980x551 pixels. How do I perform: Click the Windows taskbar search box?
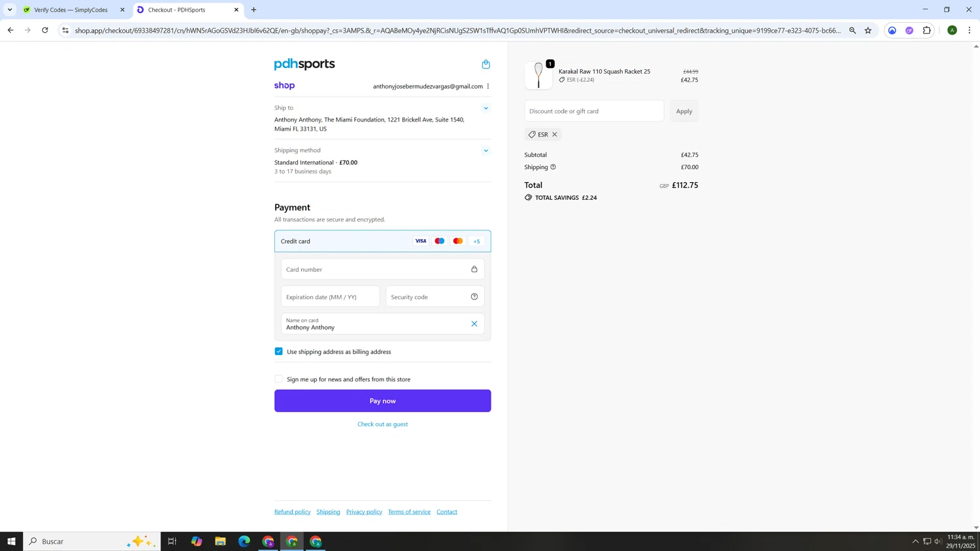click(92, 541)
